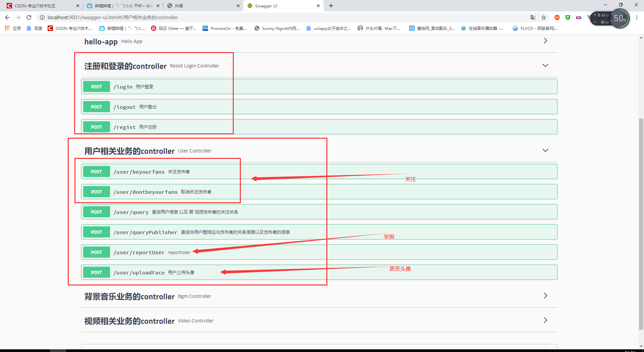Viewport: 644px width, 352px height.
Task: Click the 用户相关业务的controller heading
Action: (129, 151)
